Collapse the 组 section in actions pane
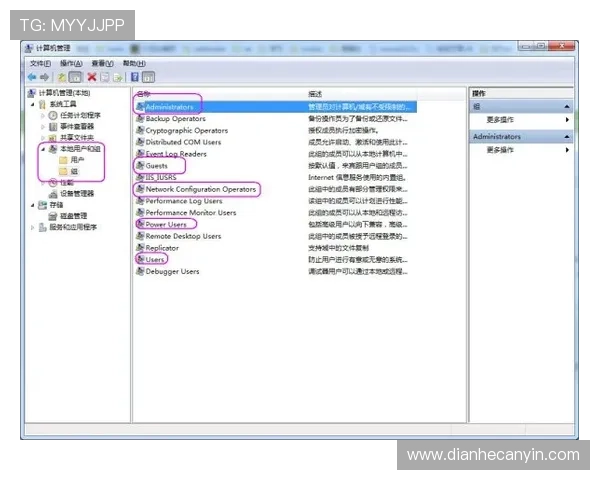This screenshot has height=480, width=600. pos(567,107)
